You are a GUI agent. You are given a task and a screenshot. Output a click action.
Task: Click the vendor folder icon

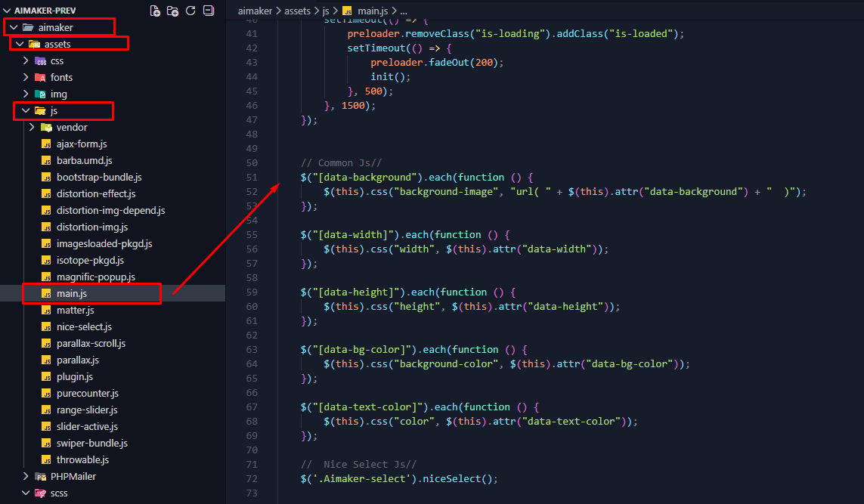pos(47,128)
